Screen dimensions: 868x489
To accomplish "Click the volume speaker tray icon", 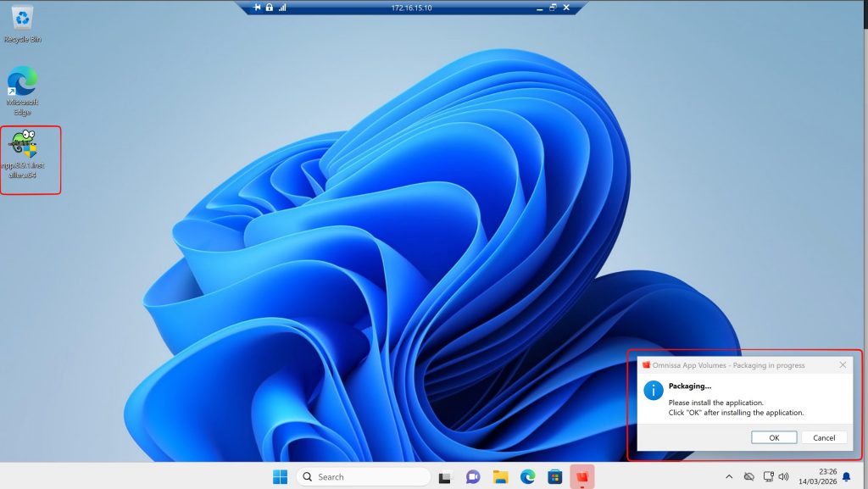I will 783,477.
